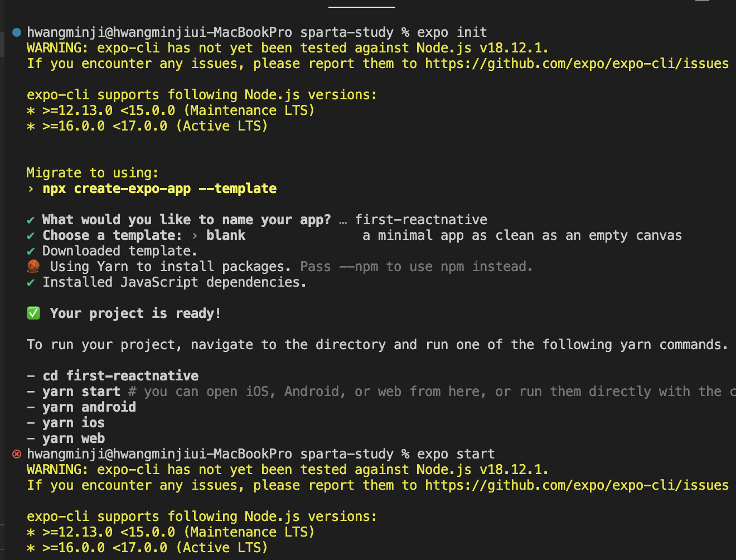Click the 'yarn ios' command

[74, 423]
